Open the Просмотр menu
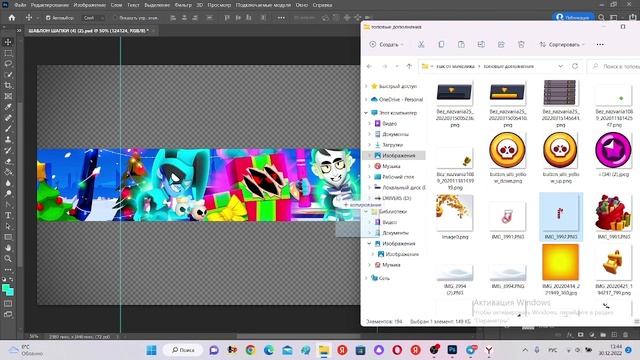Screen dimensions: 640x360 point(219,5)
